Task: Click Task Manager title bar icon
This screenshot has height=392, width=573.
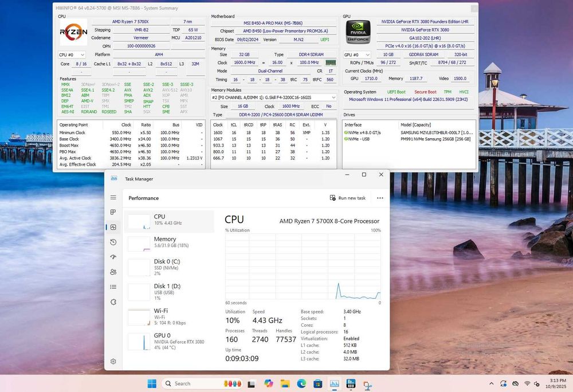Action: 114,178
